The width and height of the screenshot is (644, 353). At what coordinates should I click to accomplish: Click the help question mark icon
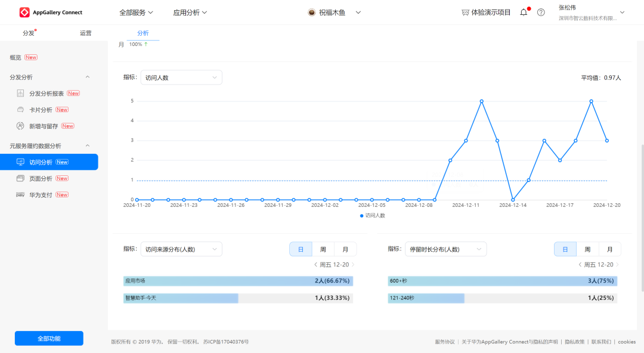[x=540, y=12]
